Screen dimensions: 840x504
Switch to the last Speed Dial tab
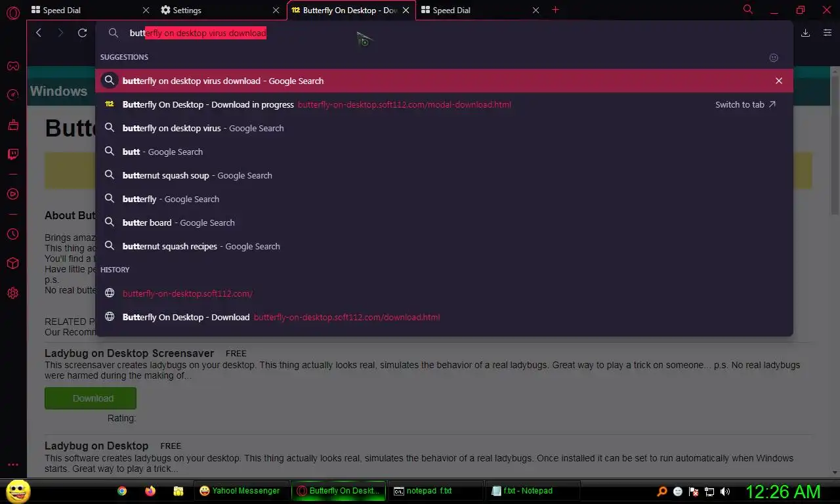coord(481,10)
